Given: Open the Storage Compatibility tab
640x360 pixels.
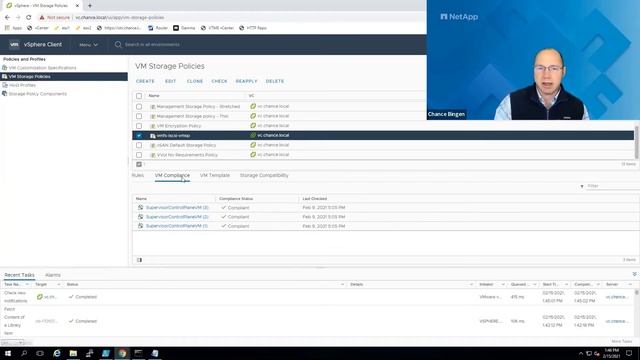Looking at the screenshot, I should [264, 176].
